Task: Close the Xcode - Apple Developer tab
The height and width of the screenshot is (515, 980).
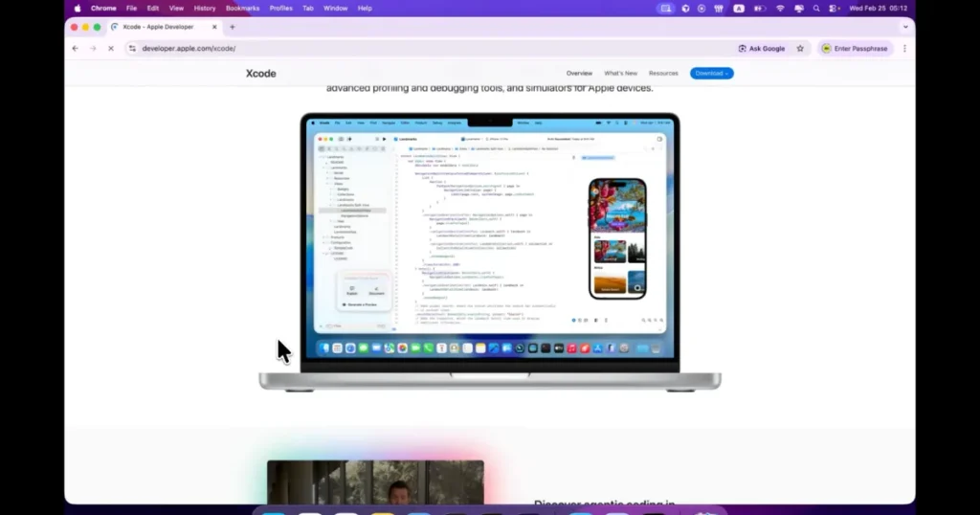Action: 214,27
